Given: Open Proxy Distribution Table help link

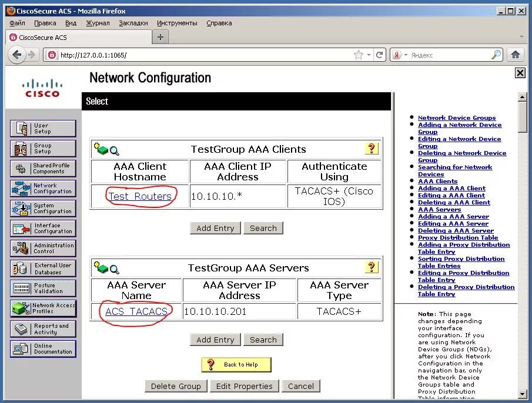Looking at the screenshot, I should [458, 237].
